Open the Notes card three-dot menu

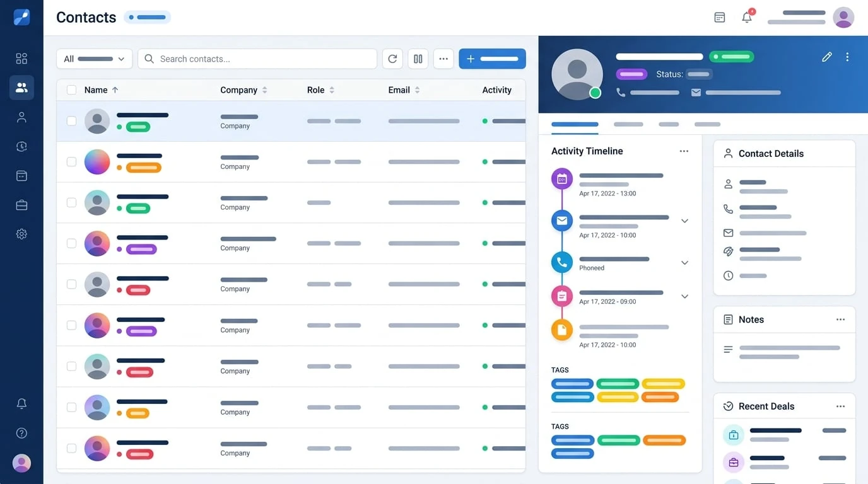click(840, 320)
